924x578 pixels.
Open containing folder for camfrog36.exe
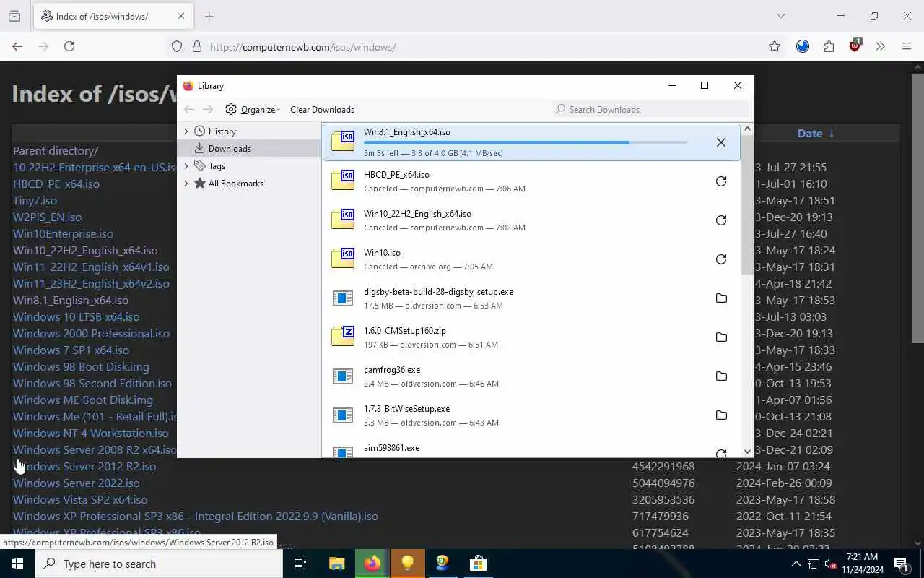(720, 376)
